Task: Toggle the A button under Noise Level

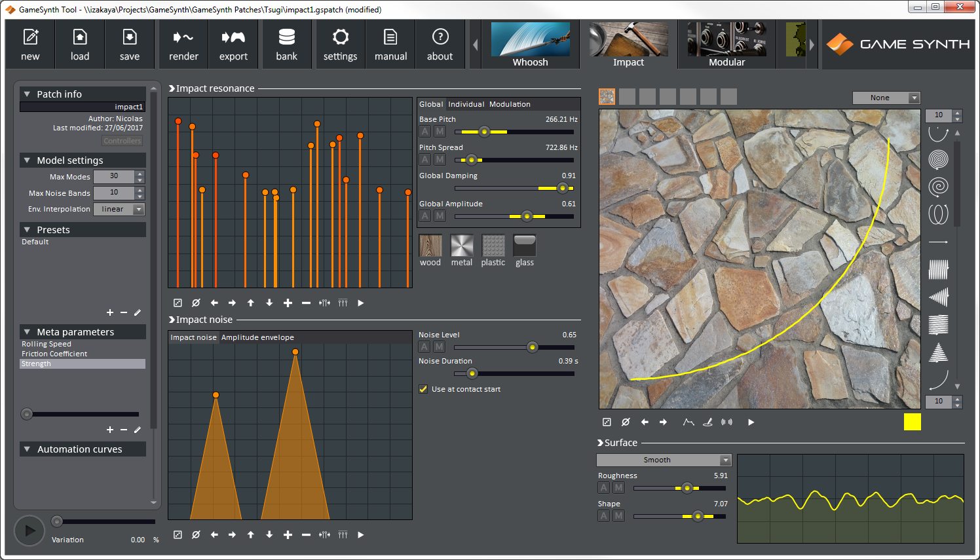Action: (424, 347)
